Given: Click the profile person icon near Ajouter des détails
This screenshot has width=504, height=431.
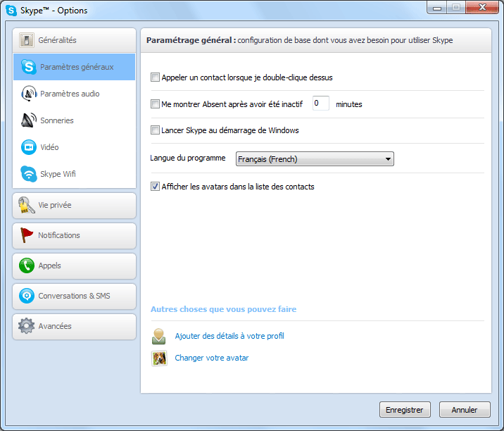Looking at the screenshot, I should tap(159, 336).
